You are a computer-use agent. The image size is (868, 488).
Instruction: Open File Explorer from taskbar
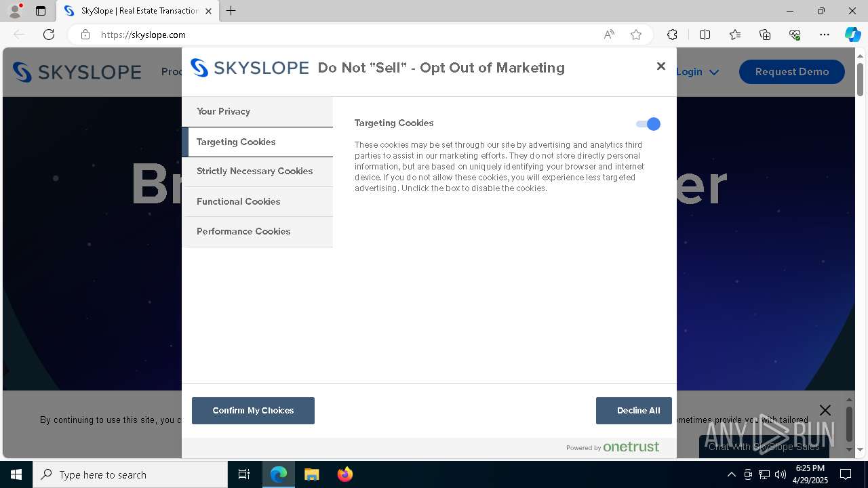(x=311, y=474)
